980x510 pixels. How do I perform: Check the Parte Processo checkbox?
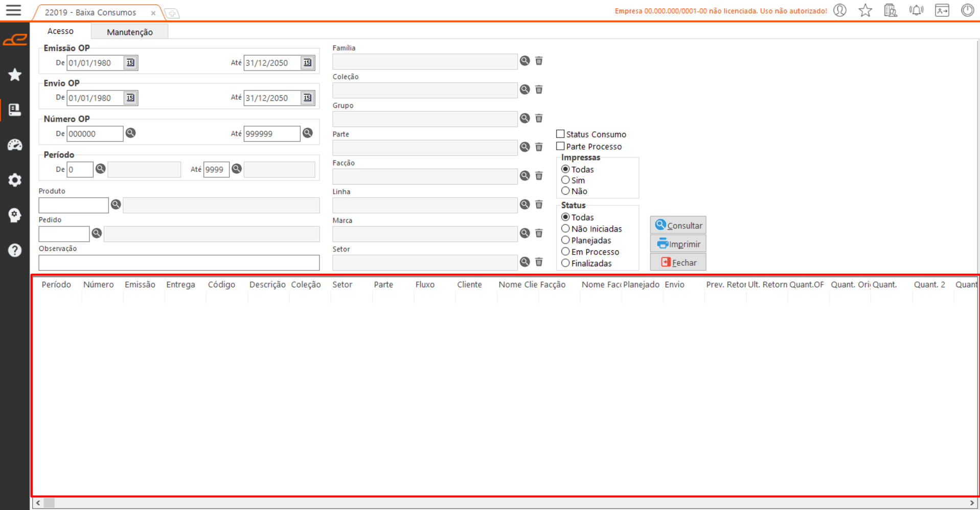click(x=560, y=146)
